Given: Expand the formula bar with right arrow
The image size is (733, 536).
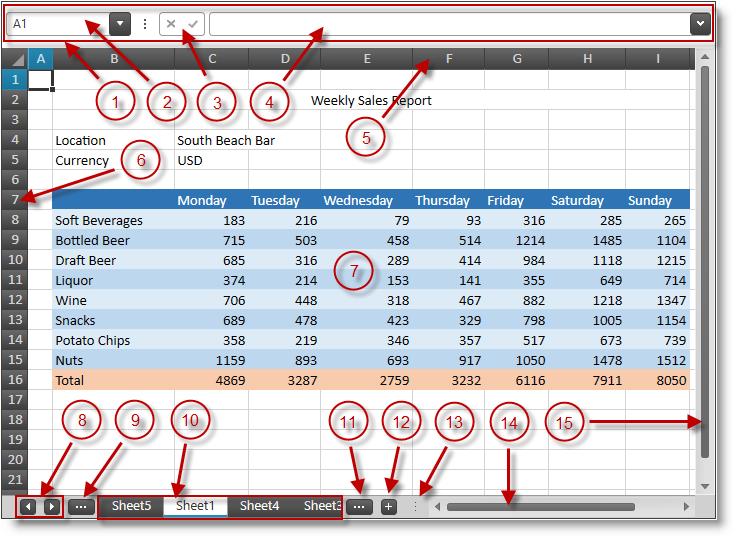Looking at the screenshot, I should click(700, 24).
